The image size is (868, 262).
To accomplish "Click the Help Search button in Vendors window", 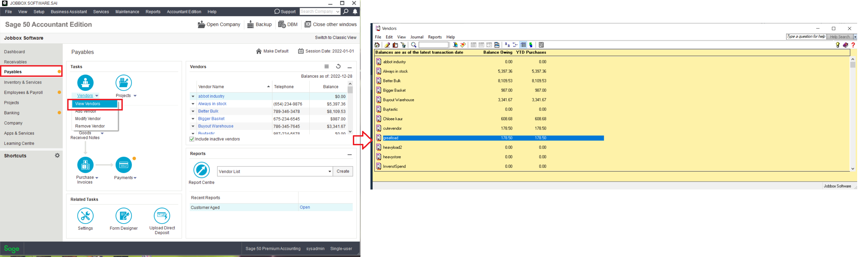I will click(840, 37).
